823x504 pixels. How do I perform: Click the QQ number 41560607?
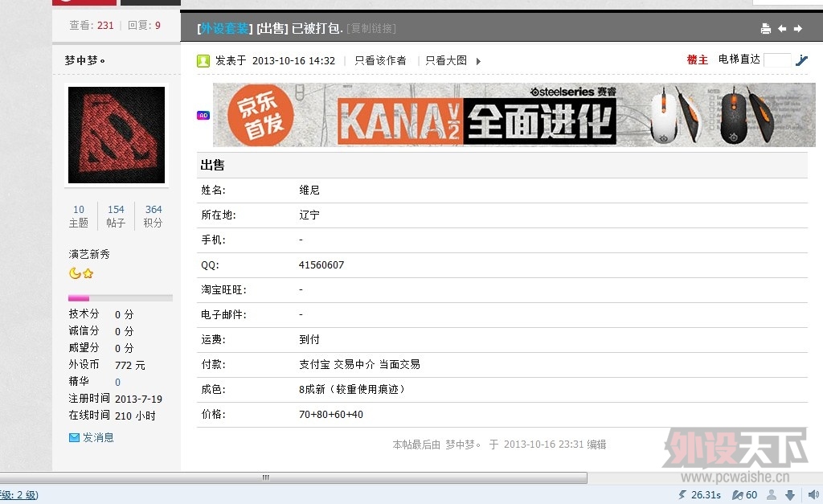[321, 265]
